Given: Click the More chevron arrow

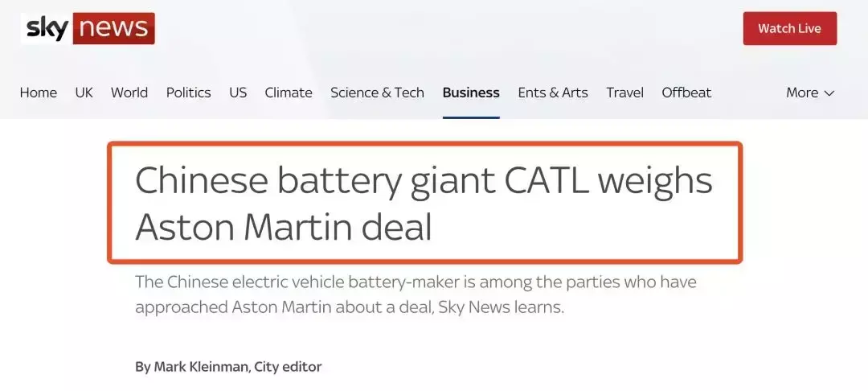Looking at the screenshot, I should tap(829, 93).
